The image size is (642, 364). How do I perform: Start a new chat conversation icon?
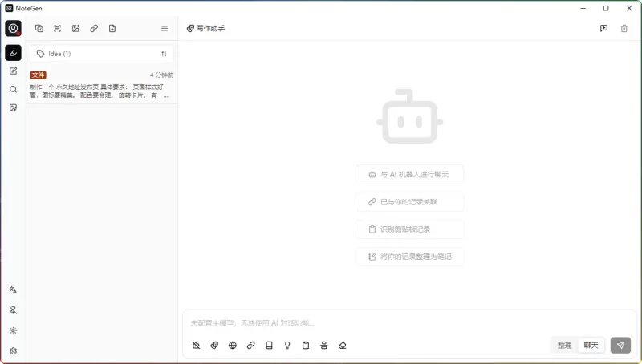click(604, 28)
